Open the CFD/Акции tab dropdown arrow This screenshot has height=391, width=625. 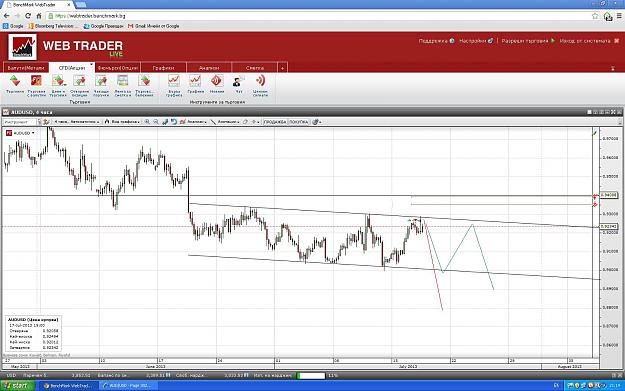coord(91,64)
